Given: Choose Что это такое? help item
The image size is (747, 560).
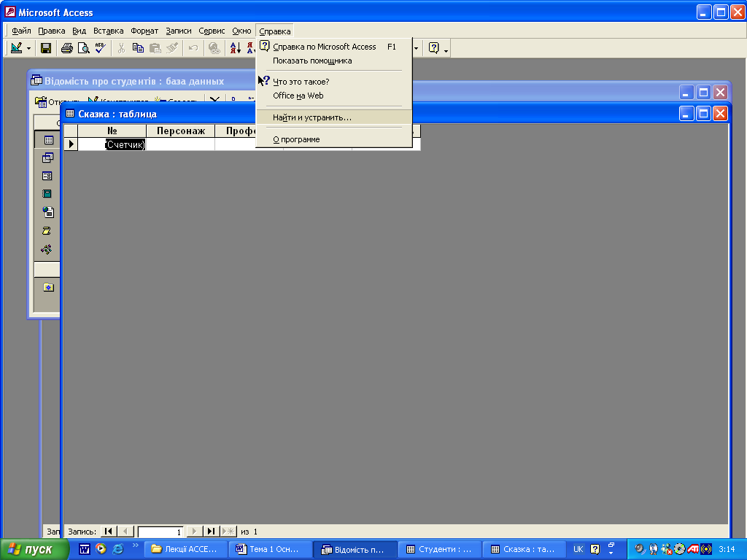Looking at the screenshot, I should point(334,82).
